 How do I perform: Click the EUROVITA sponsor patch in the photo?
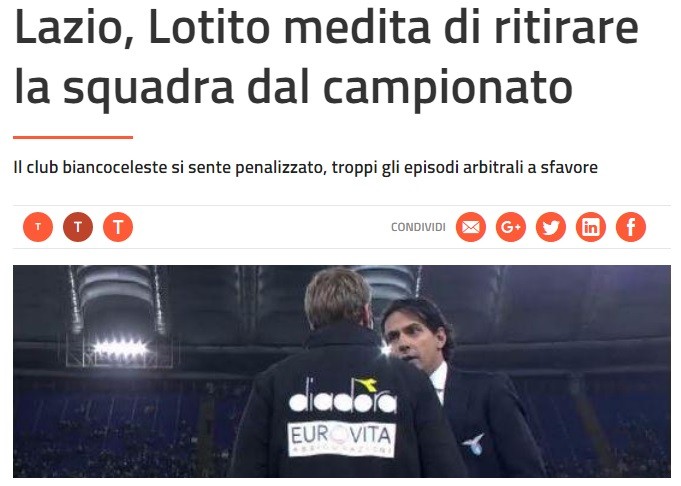click(x=341, y=439)
